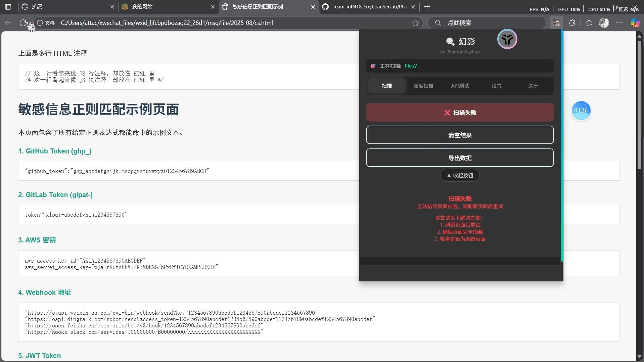Click the aws_access_key_id code line

(x=85, y=261)
